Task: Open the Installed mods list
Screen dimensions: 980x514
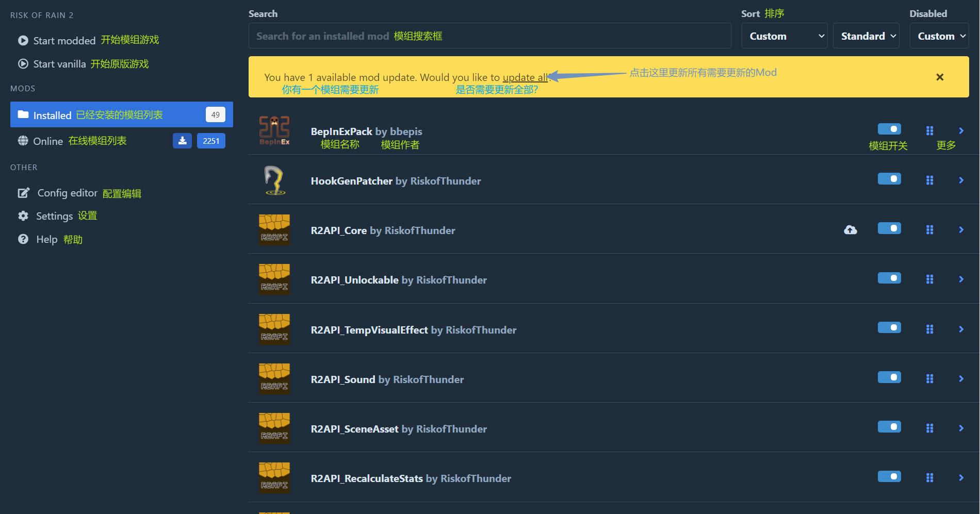Action: click(122, 114)
